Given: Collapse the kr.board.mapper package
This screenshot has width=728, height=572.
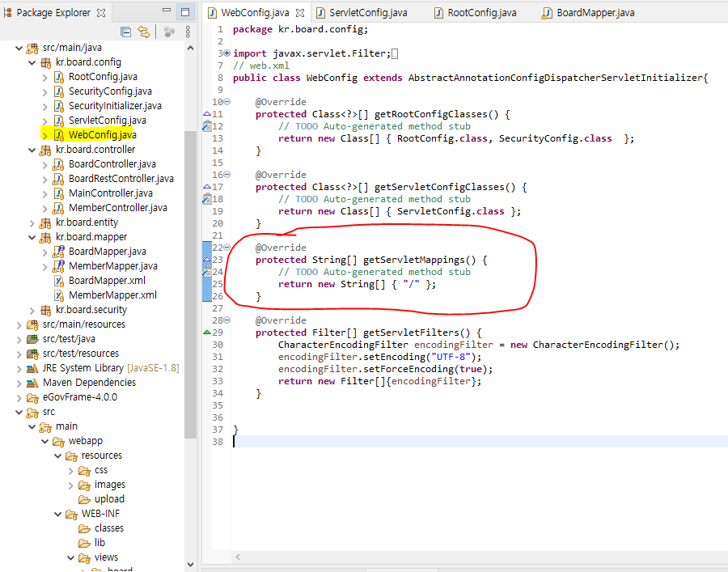Looking at the screenshot, I should (x=32, y=237).
